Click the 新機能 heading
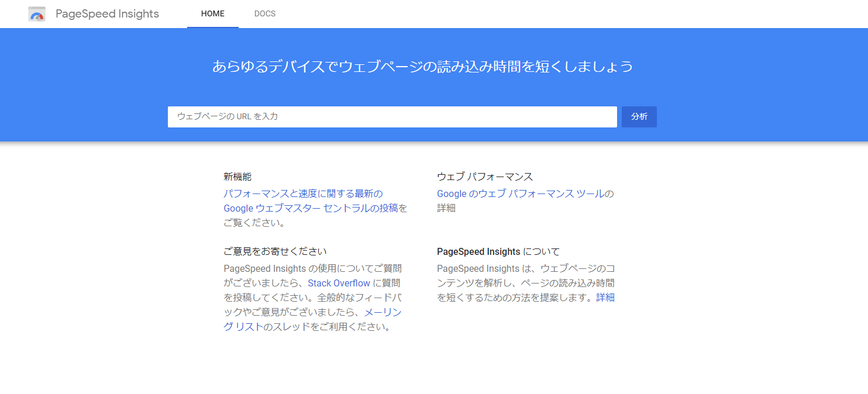Viewport: 868px width, 394px height. coord(237,177)
